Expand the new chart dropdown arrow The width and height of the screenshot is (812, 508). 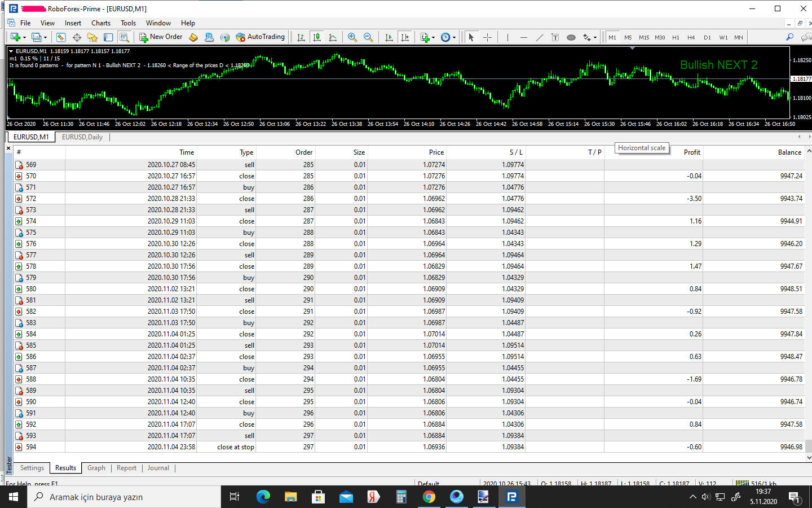[24, 38]
